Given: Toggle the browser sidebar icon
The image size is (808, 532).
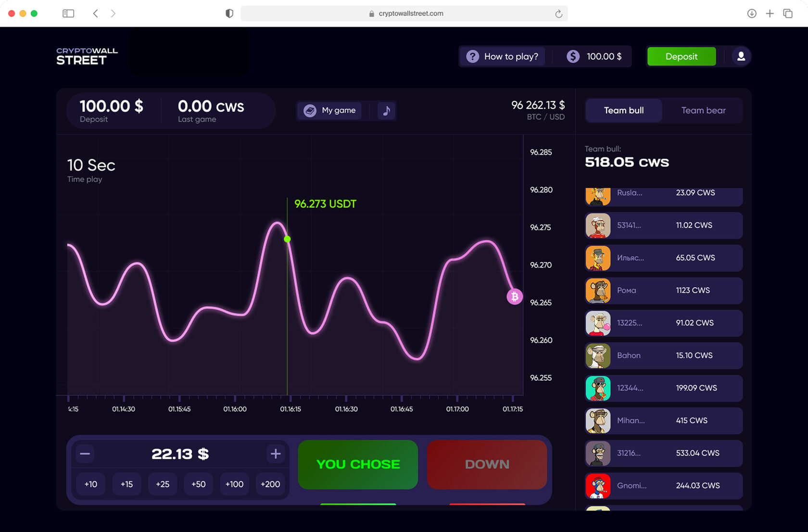Looking at the screenshot, I should [x=68, y=13].
